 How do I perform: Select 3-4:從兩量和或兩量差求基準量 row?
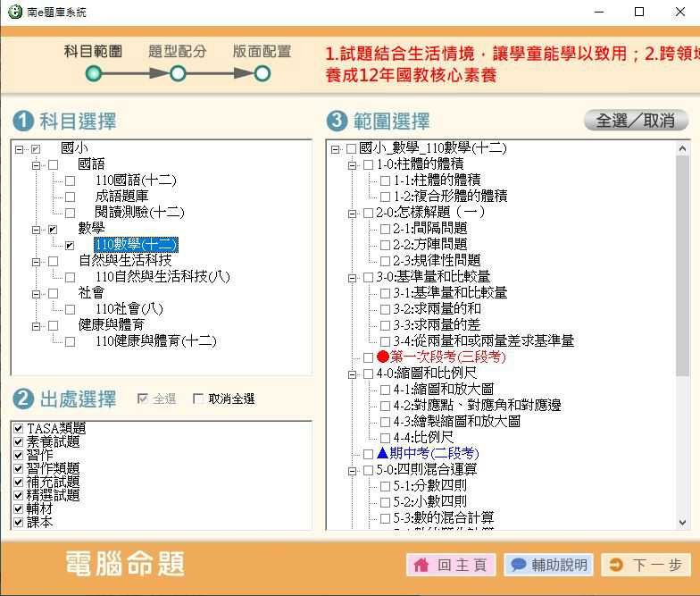click(484, 340)
